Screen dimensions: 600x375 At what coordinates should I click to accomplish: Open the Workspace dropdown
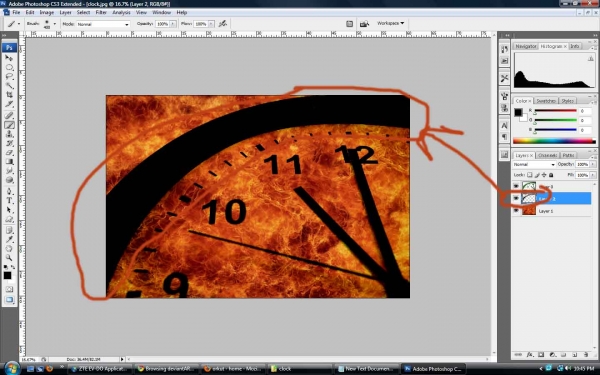390,23
